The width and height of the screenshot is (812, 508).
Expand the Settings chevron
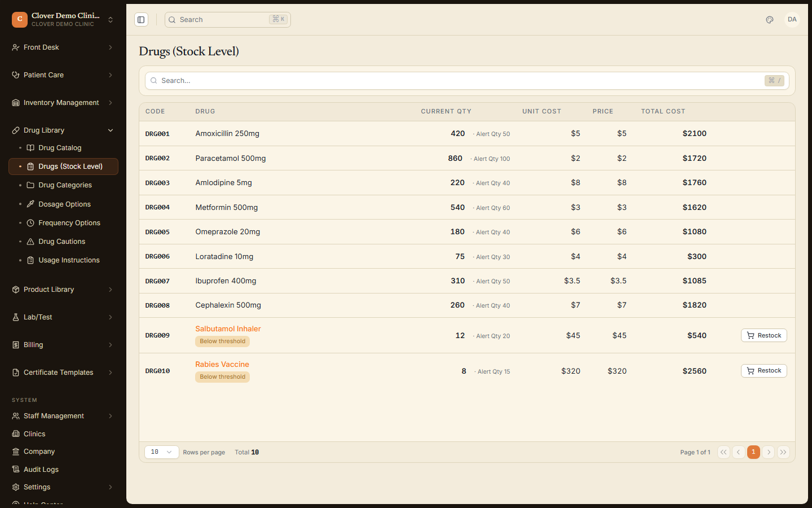[x=111, y=487]
